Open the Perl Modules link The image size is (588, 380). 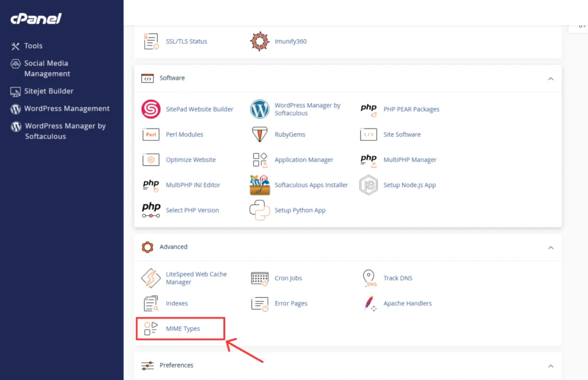[184, 134]
